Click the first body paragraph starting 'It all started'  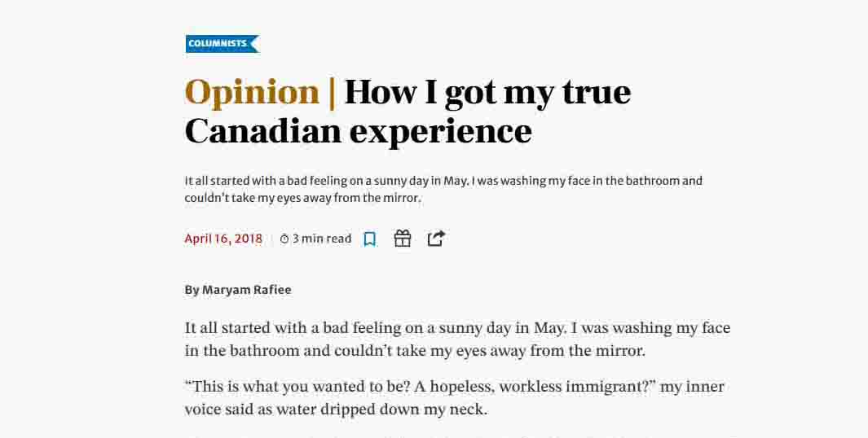tap(457, 339)
